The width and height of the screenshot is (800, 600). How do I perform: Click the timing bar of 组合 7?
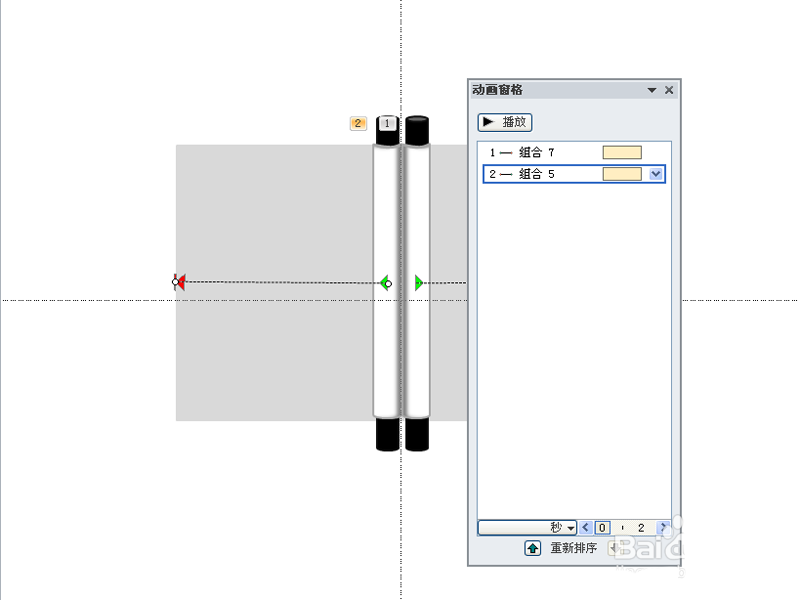pos(622,153)
